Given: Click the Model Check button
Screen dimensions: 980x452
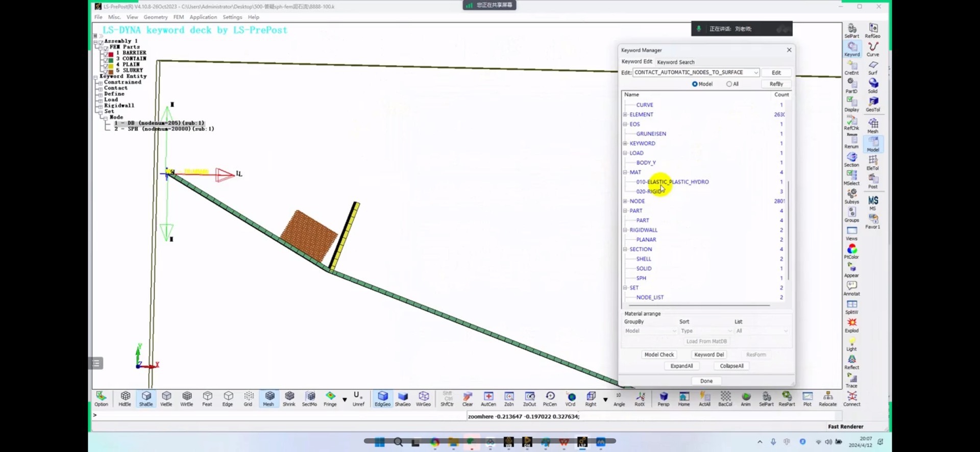Looking at the screenshot, I should [659, 355].
